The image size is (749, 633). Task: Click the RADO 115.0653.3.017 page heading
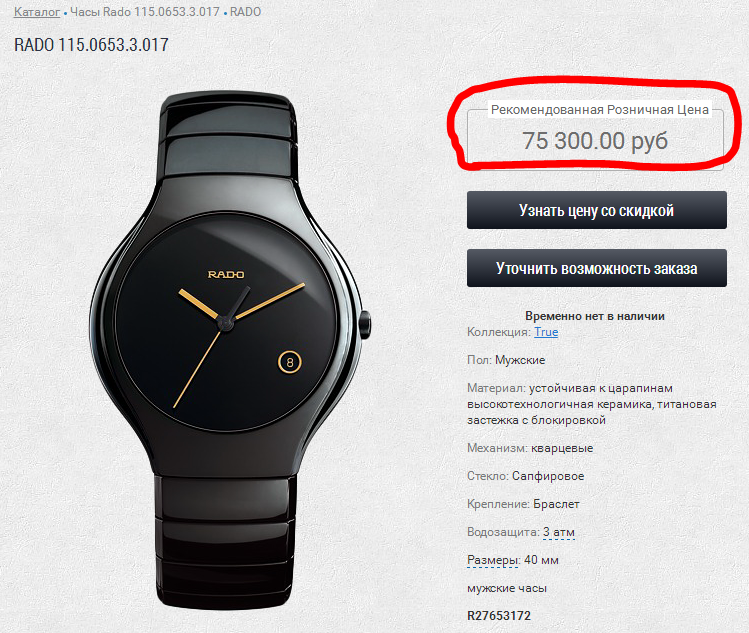tap(91, 45)
